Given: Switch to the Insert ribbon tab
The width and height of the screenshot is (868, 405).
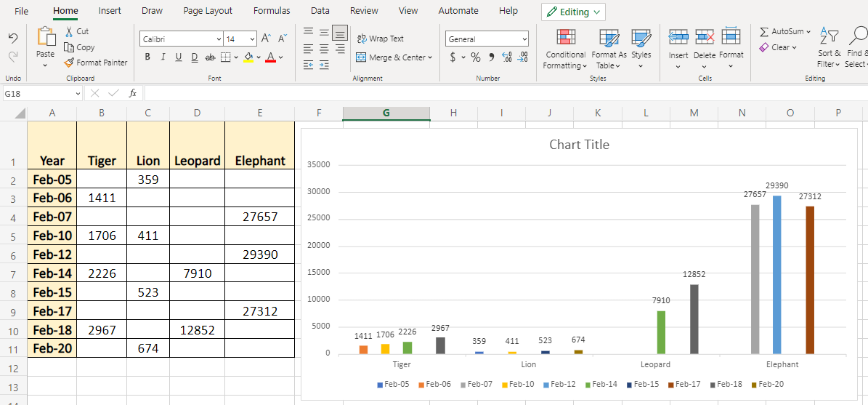Looking at the screenshot, I should pyautogui.click(x=110, y=11).
